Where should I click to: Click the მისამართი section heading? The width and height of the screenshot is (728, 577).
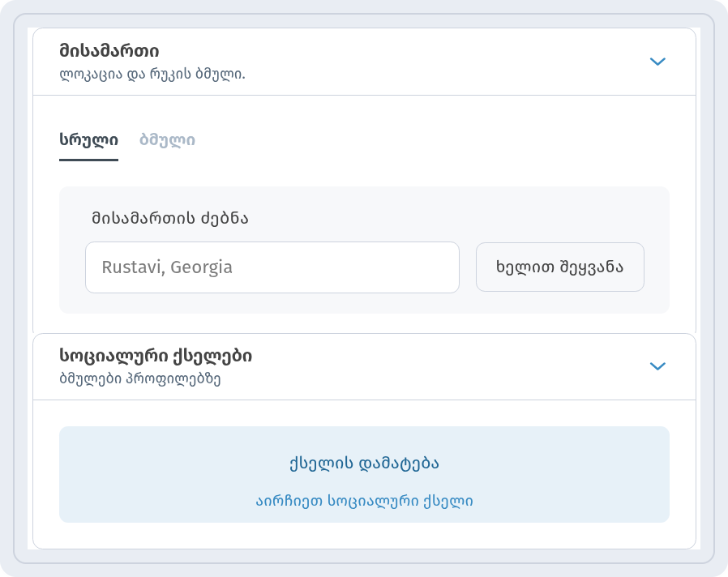pos(109,51)
